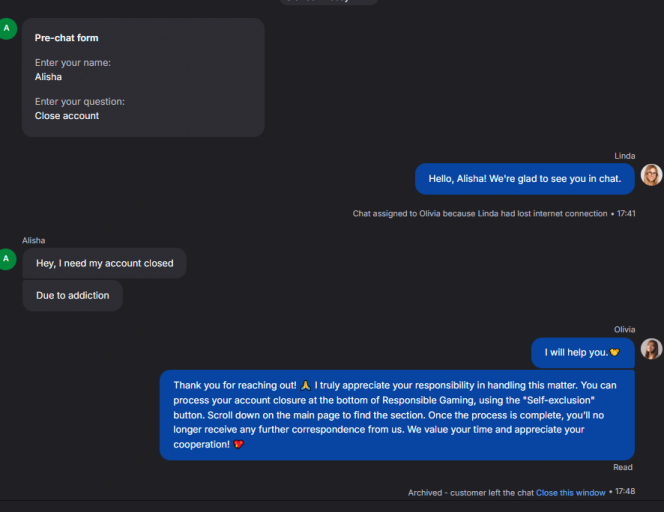
Task: Click the "I will help you" message bubble
Action: click(581, 352)
